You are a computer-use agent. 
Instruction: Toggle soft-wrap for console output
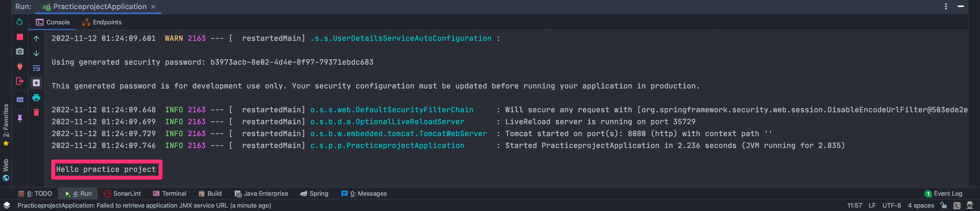coord(36,68)
